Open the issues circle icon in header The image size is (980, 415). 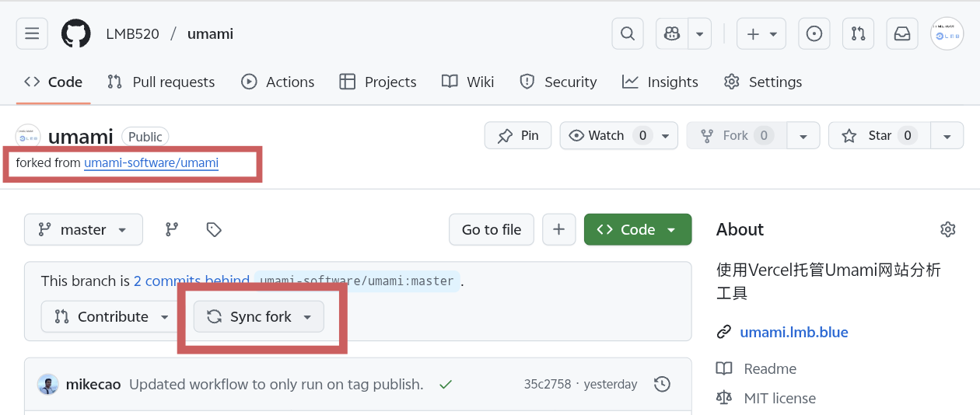[814, 34]
